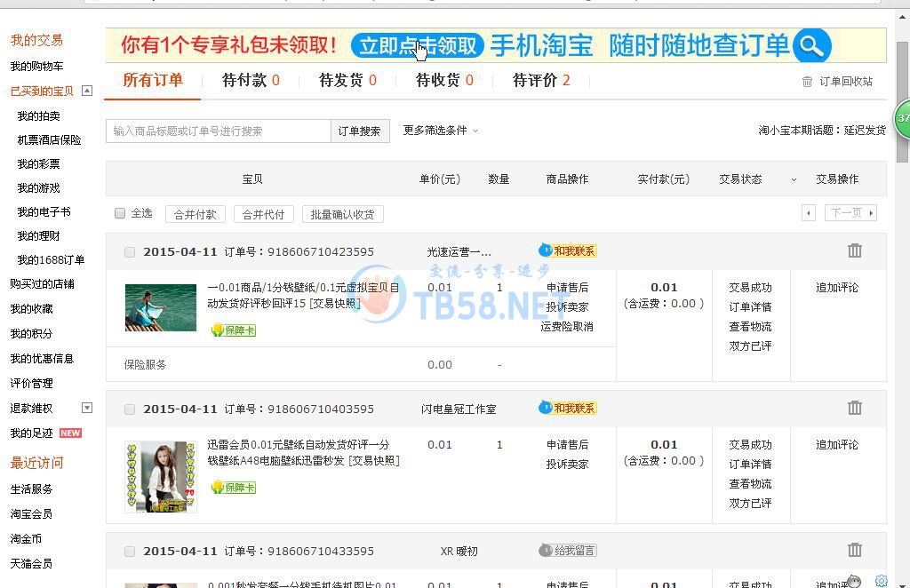Open 购买过的店铺 in sidebar
Viewport: 910px width, 588px height.
pos(43,283)
